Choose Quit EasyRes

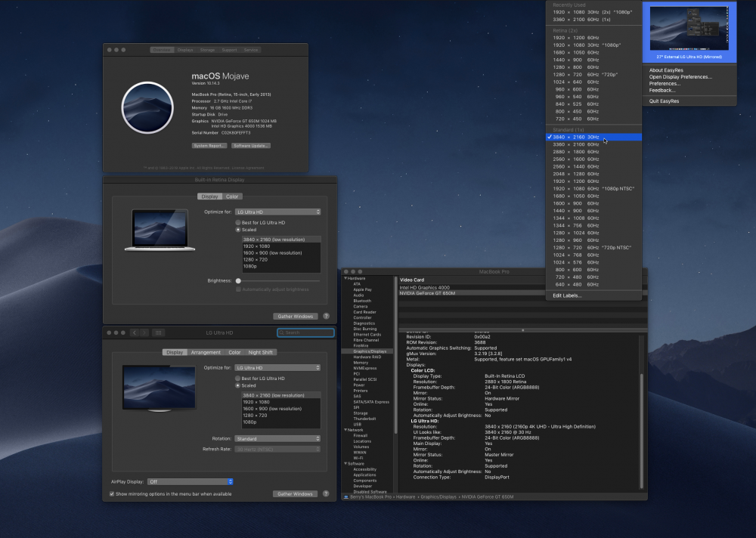point(664,100)
